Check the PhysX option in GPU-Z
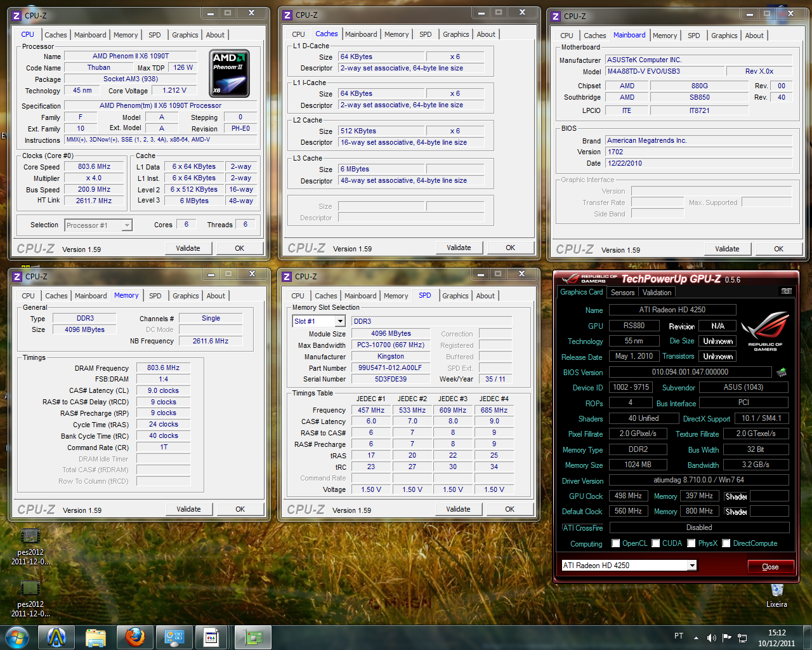The width and height of the screenshot is (812, 650). point(691,543)
